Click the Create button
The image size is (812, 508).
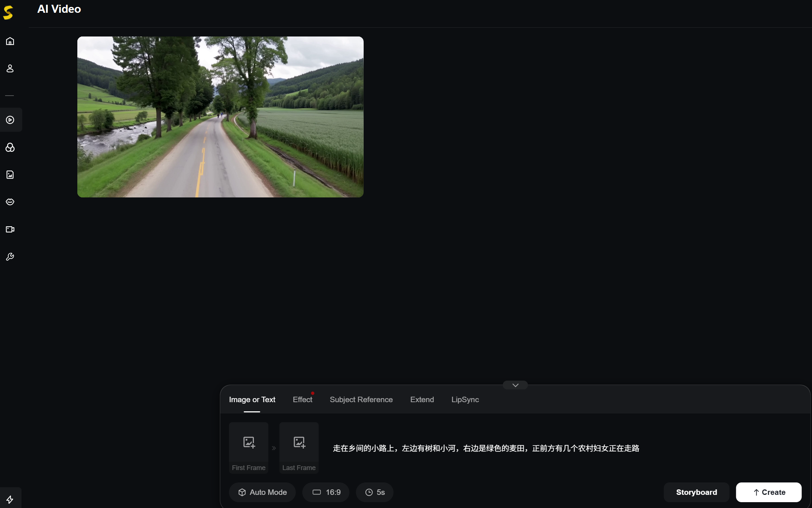click(769, 492)
